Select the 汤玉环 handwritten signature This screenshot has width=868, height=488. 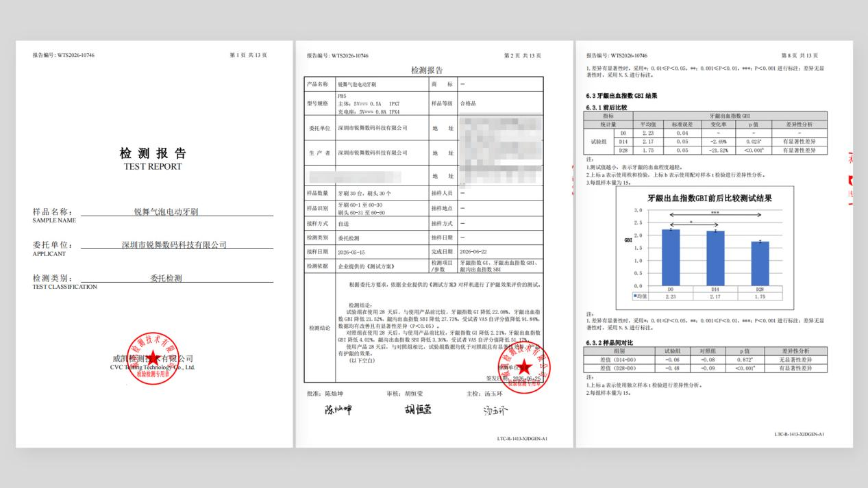pos(497,411)
